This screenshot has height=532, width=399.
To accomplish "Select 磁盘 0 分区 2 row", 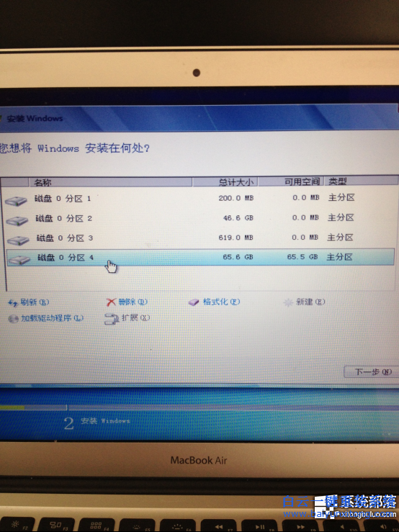I will pos(199,218).
